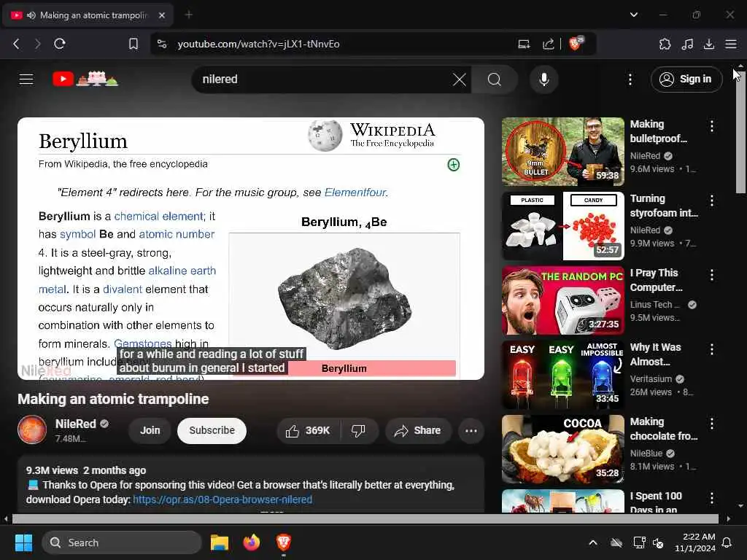Bookmark this page with the bookmark icon
Viewport: 747px width, 560px height.
point(133,44)
